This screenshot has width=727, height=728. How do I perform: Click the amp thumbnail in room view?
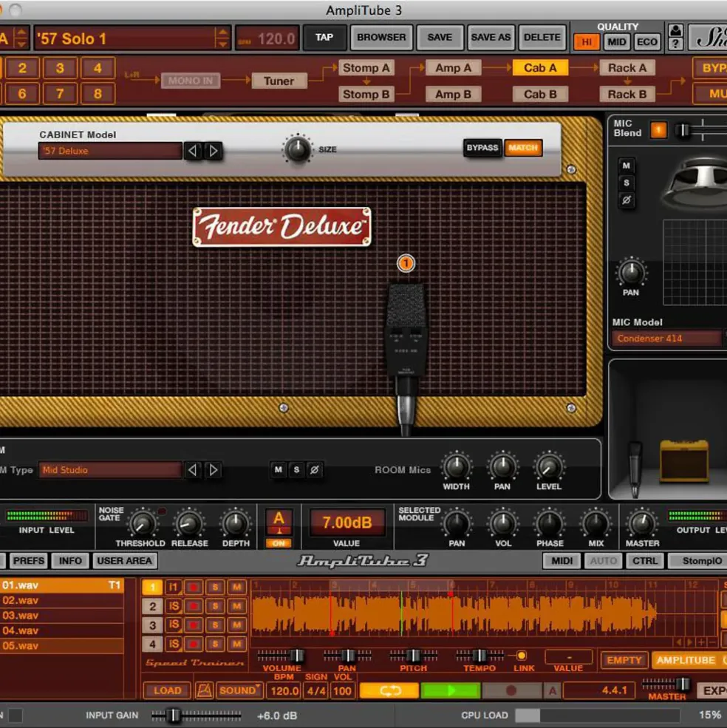coord(685,461)
